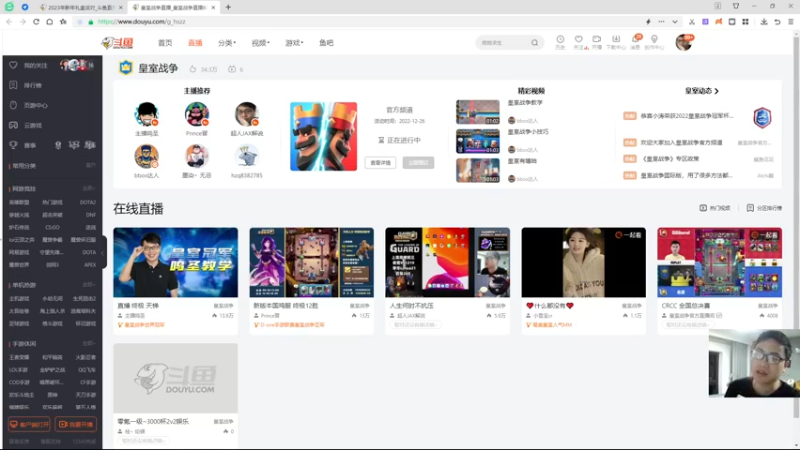Open 《皇室战争》专区政策 post
The image size is (800, 450).
[669, 159]
